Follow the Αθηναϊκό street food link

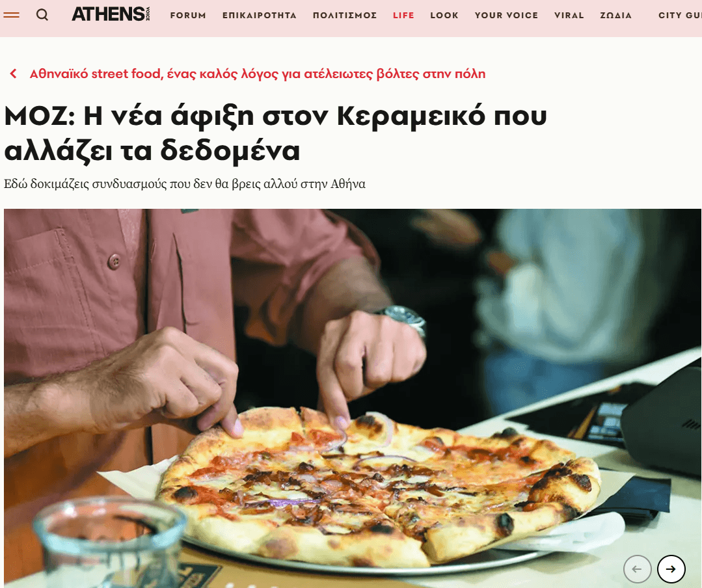point(258,74)
